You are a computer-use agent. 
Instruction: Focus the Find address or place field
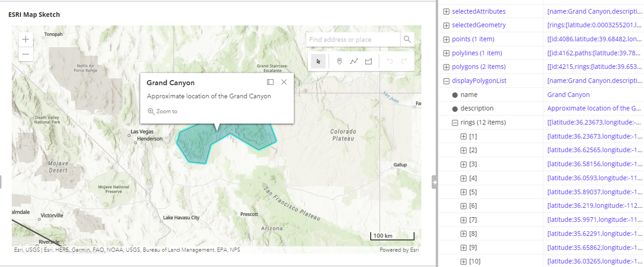tap(353, 39)
